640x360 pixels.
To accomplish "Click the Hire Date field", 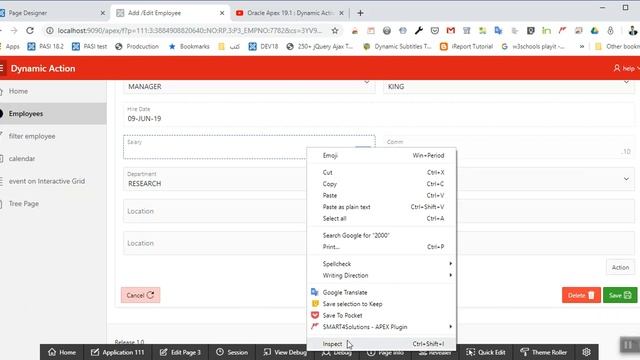I will click(379, 115).
